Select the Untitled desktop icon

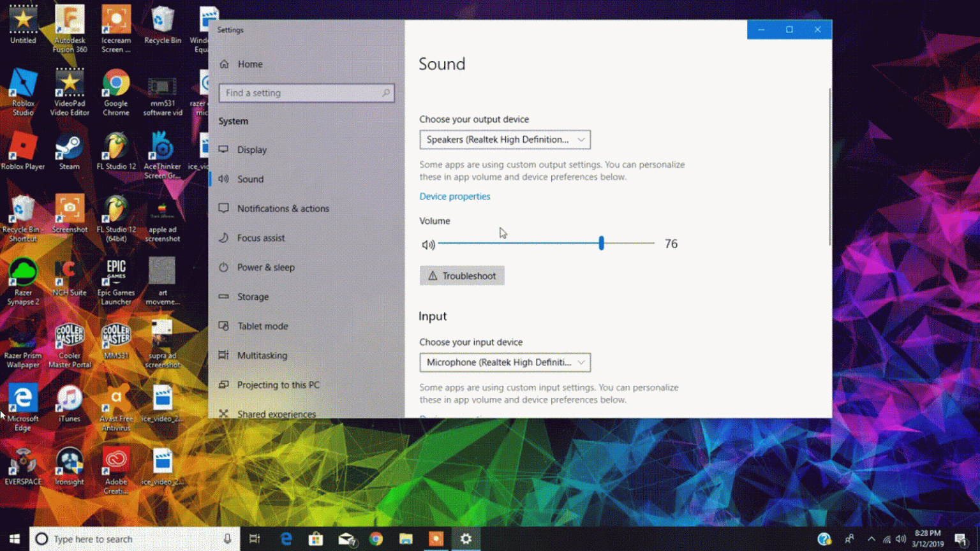23,26
